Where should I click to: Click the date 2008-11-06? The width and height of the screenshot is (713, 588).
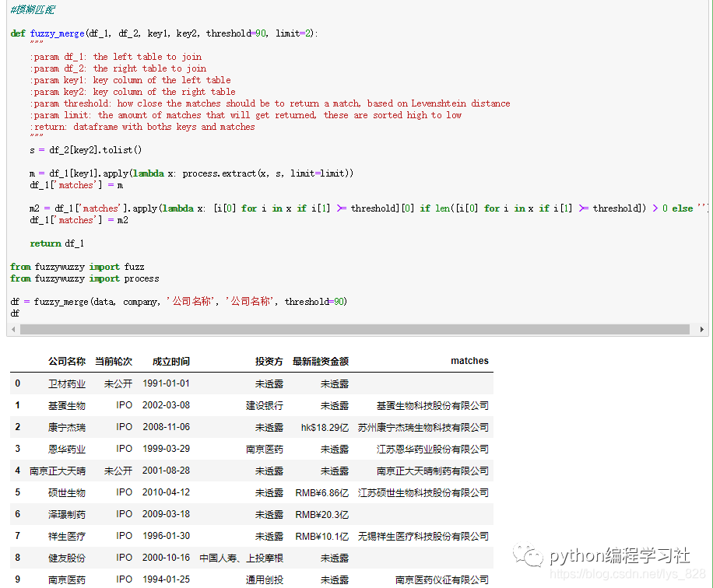(166, 427)
